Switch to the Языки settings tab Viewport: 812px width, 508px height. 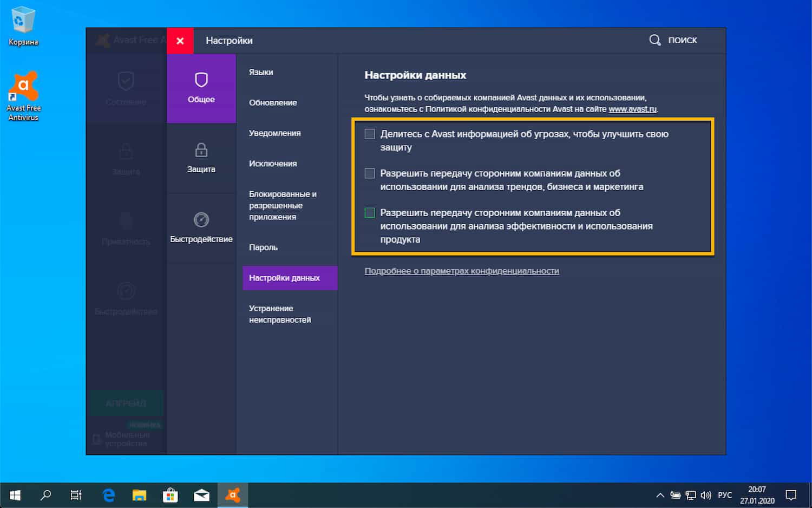pyautogui.click(x=260, y=71)
